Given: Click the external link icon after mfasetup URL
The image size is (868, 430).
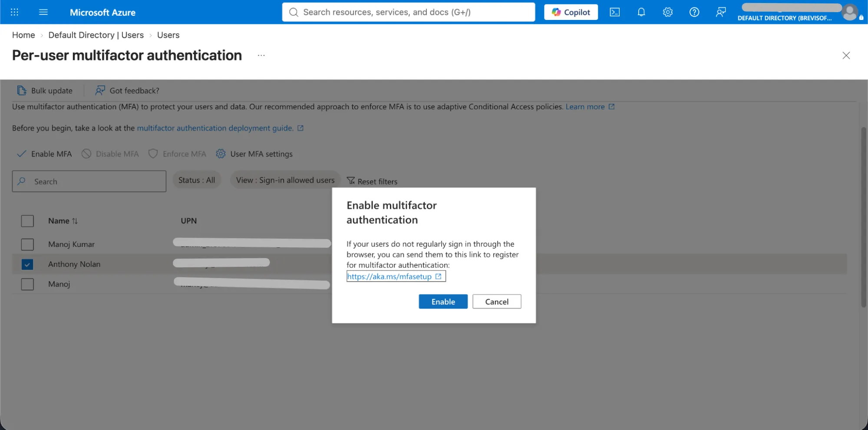Looking at the screenshot, I should pyautogui.click(x=438, y=276).
